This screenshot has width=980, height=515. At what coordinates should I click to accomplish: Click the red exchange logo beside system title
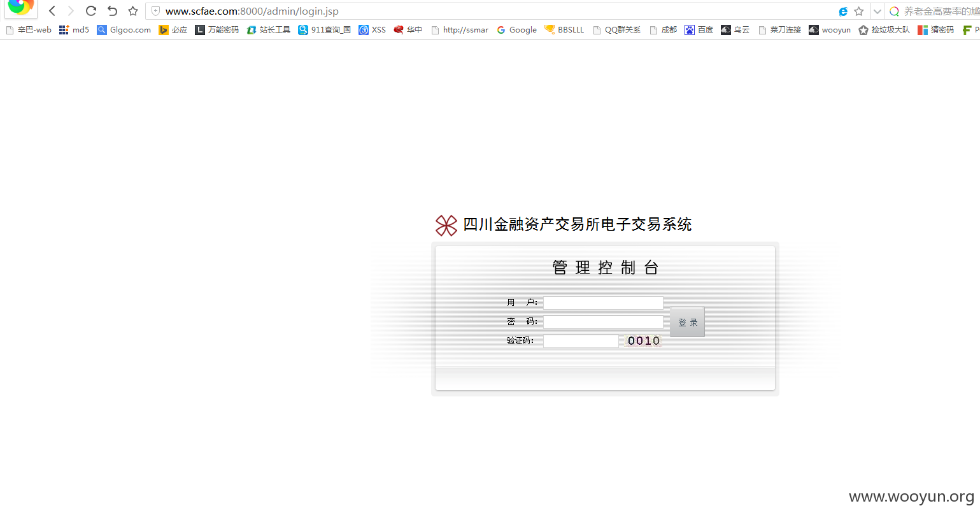pos(446,225)
